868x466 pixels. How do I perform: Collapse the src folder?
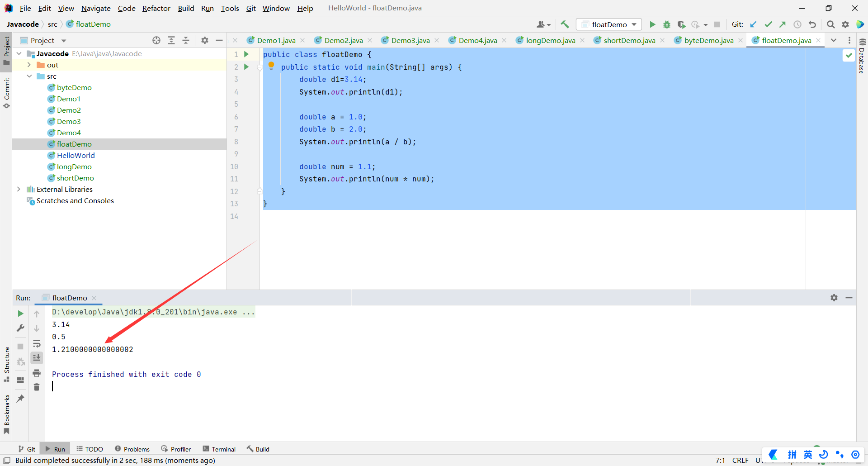[x=29, y=76]
